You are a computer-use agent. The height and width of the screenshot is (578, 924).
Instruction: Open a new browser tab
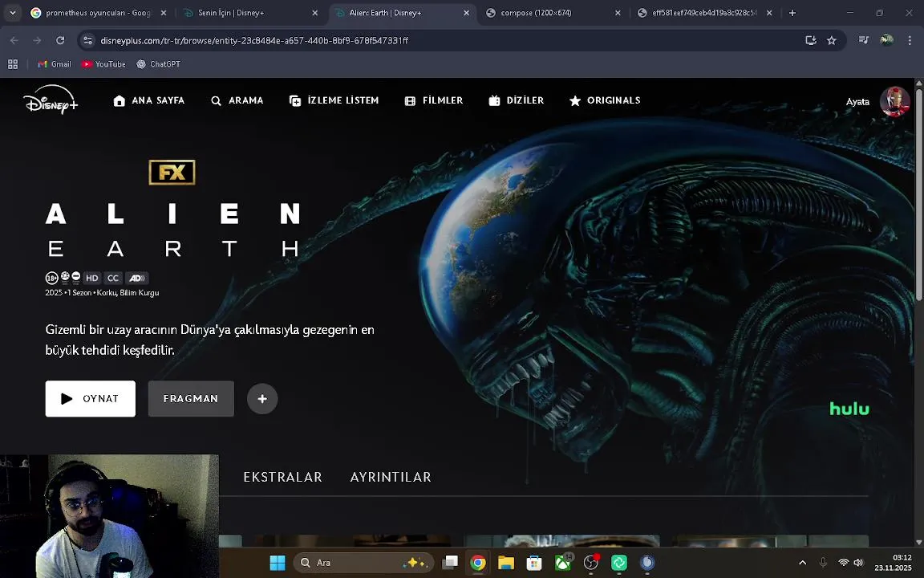(792, 13)
